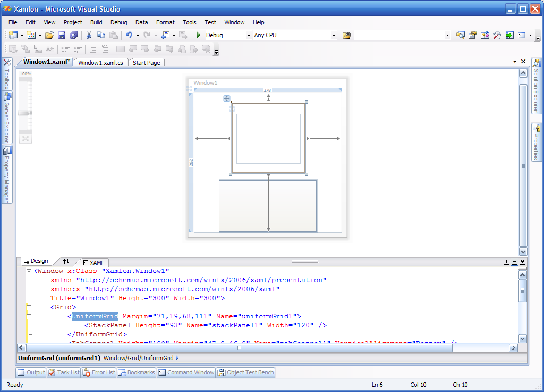The height and width of the screenshot is (392, 544).
Task: Open the Build menu
Action: point(96,22)
